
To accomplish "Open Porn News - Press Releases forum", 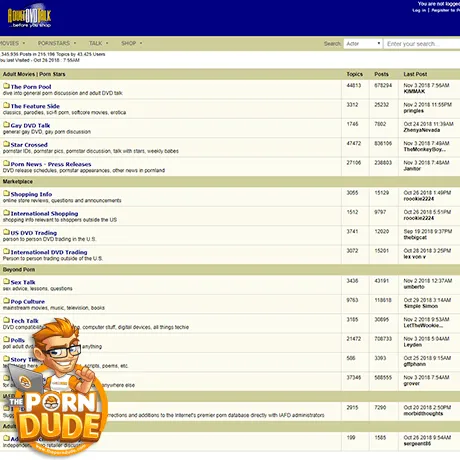I will (51, 164).
